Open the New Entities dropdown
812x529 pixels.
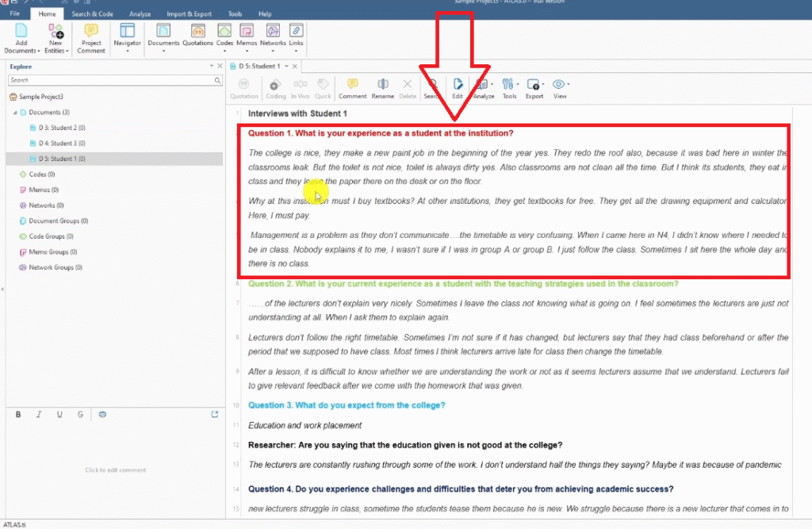click(56, 38)
